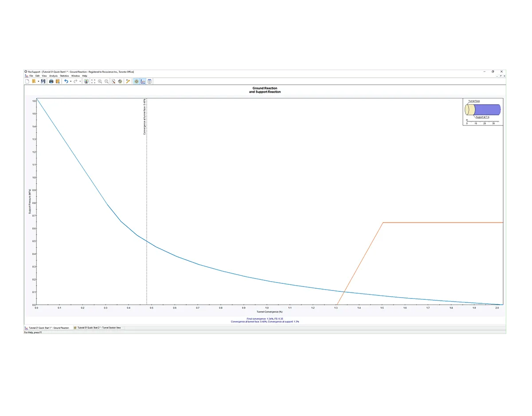
Task: Switch to the Tunnel Section View tab
Action: [x=98, y=328]
